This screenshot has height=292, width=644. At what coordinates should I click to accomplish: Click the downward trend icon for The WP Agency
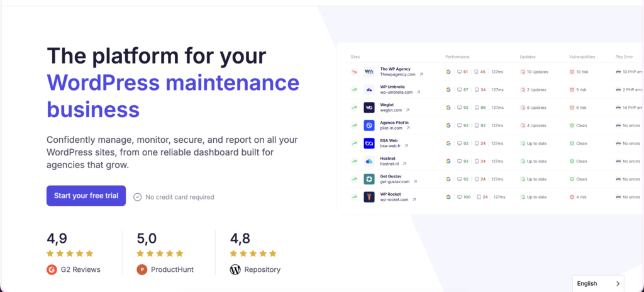(354, 72)
